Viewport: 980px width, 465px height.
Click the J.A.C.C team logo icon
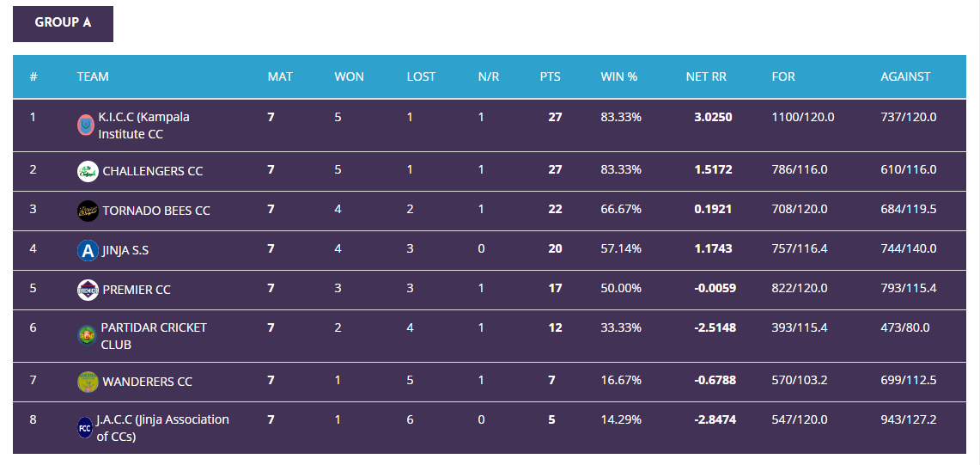(x=85, y=428)
